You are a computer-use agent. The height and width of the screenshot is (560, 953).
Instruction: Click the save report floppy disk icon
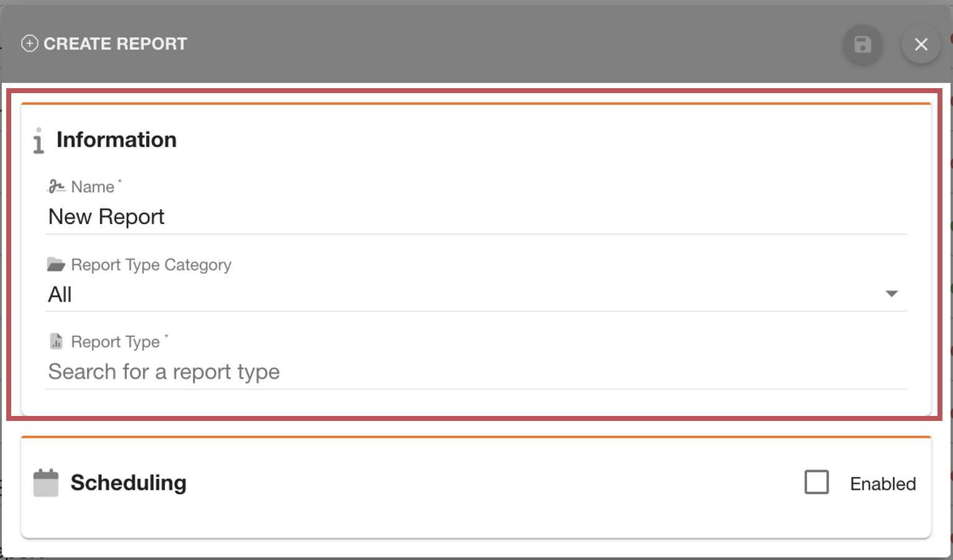click(x=862, y=44)
